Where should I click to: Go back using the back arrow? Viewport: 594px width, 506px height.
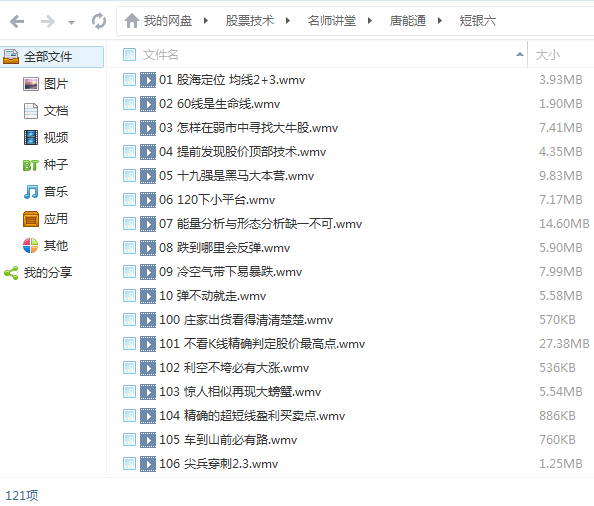coord(17,21)
